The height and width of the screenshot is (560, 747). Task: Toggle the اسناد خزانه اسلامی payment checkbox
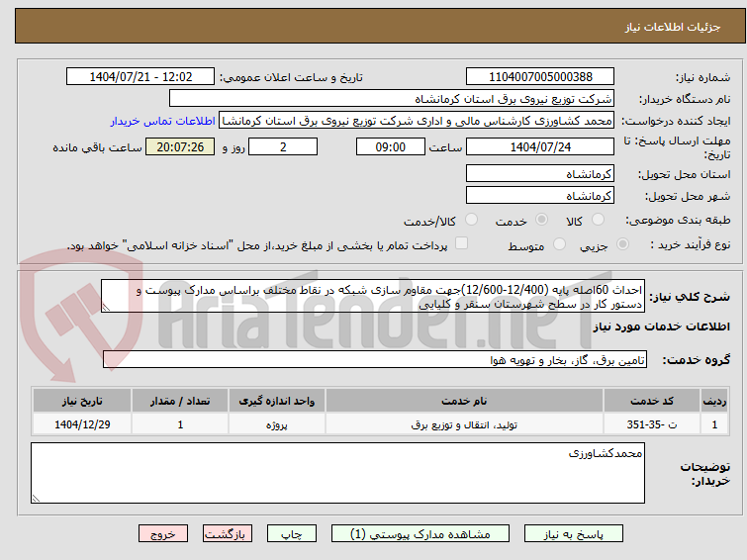(461, 243)
